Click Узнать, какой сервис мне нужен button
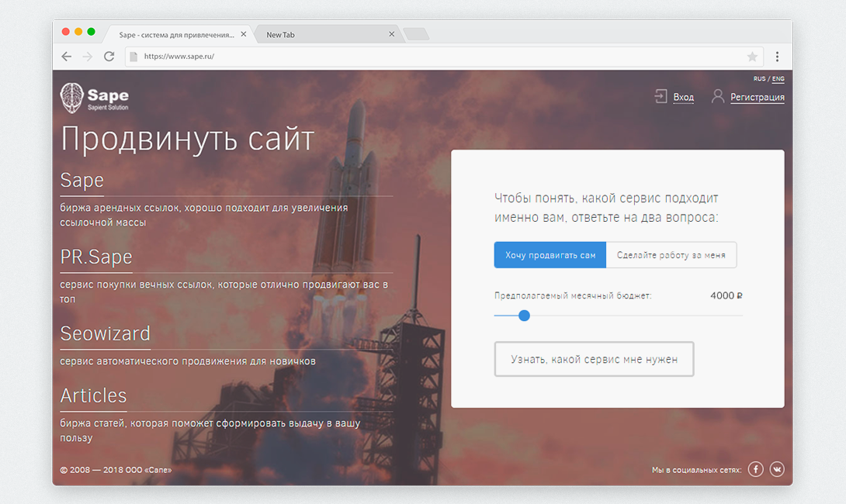Image resolution: width=846 pixels, height=504 pixels. [594, 359]
